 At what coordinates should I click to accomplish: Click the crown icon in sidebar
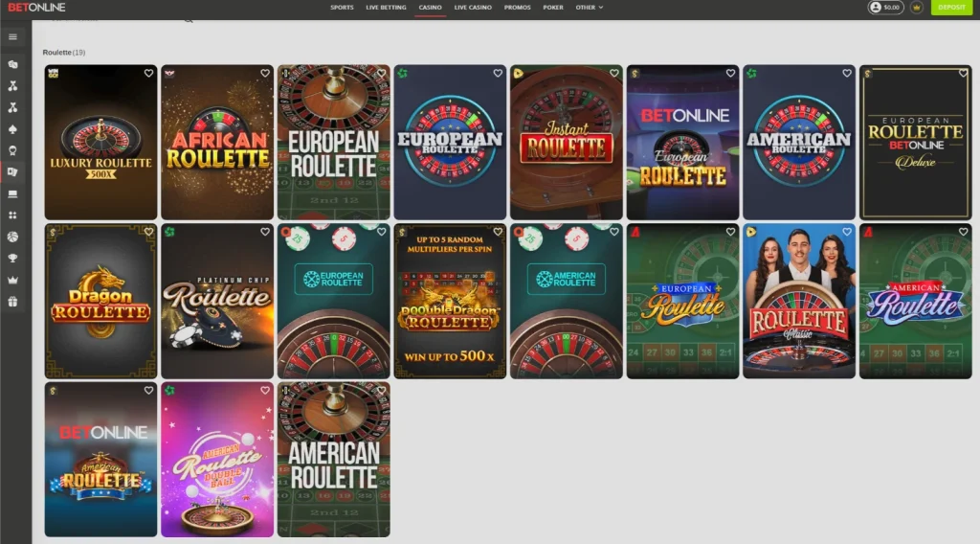pos(12,280)
